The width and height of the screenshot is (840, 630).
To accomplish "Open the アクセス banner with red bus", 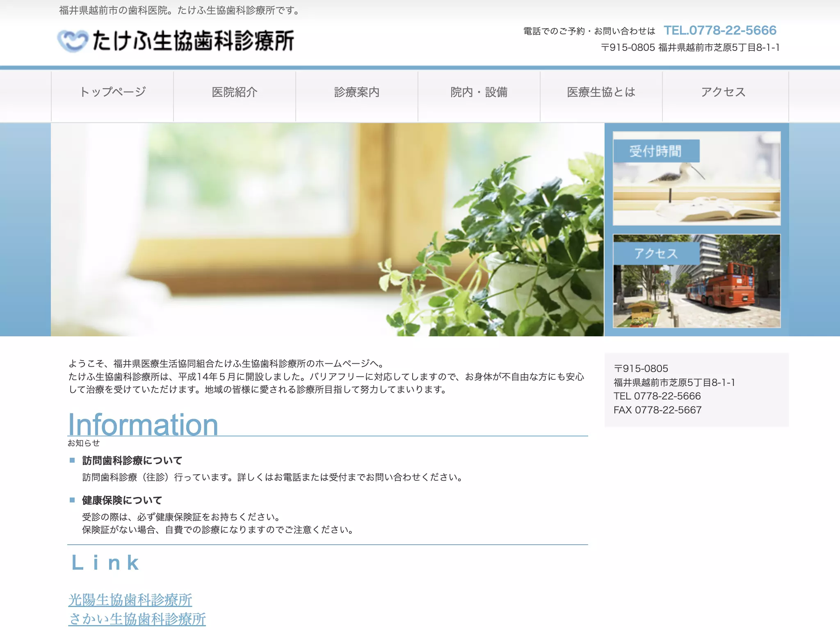I will [696, 281].
